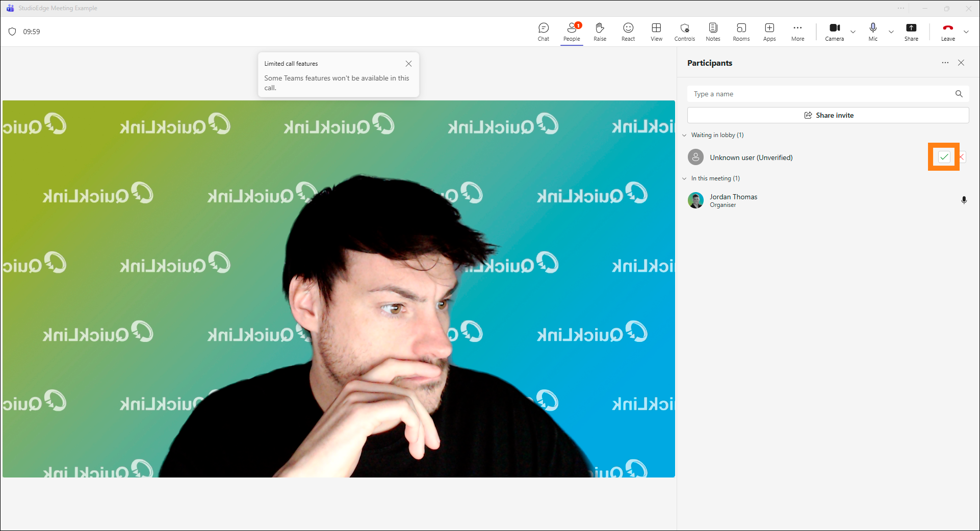The image size is (980, 531).
Task: Raise your hand in the meeting
Action: (x=600, y=32)
